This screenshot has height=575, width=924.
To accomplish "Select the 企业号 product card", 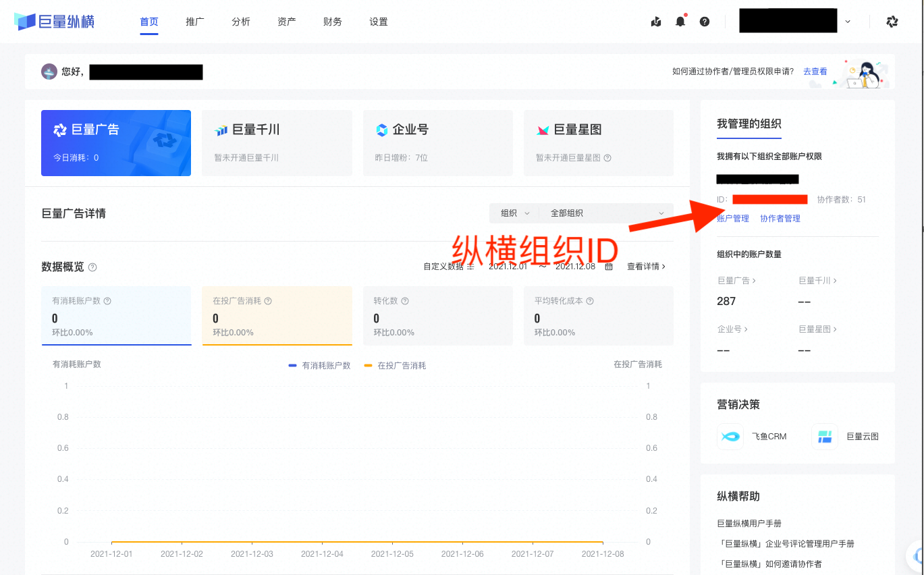I will click(x=438, y=143).
